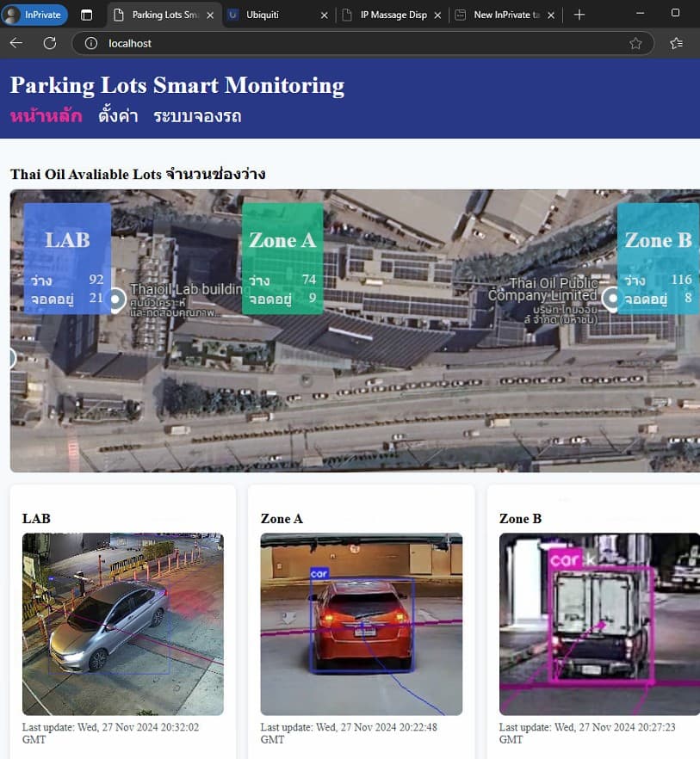
Task: Open the หน้าหลัก home menu link
Action: (46, 116)
